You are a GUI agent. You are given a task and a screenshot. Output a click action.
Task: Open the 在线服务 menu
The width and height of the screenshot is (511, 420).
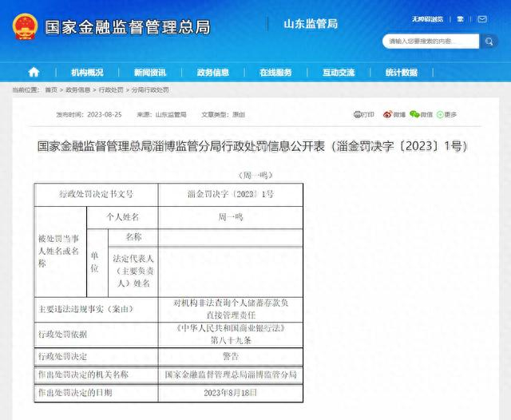tap(275, 73)
